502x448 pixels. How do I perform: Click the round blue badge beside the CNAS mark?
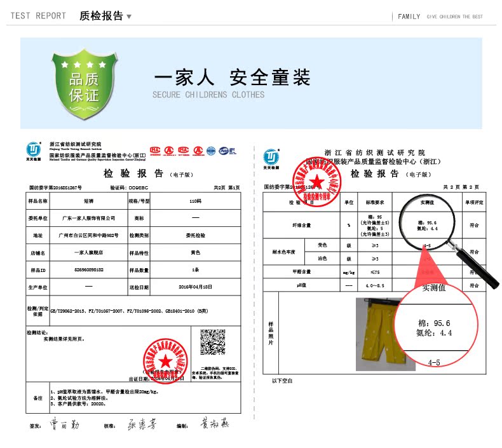[211, 151]
